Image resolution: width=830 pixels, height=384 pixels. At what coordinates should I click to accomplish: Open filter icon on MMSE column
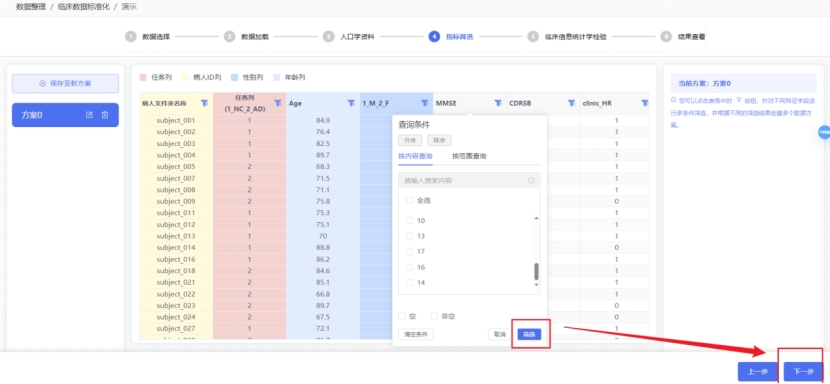[498, 103]
